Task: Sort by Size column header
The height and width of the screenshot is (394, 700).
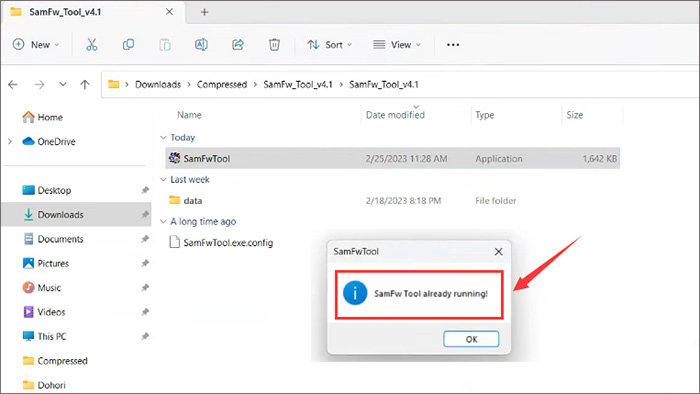Action: pos(575,115)
